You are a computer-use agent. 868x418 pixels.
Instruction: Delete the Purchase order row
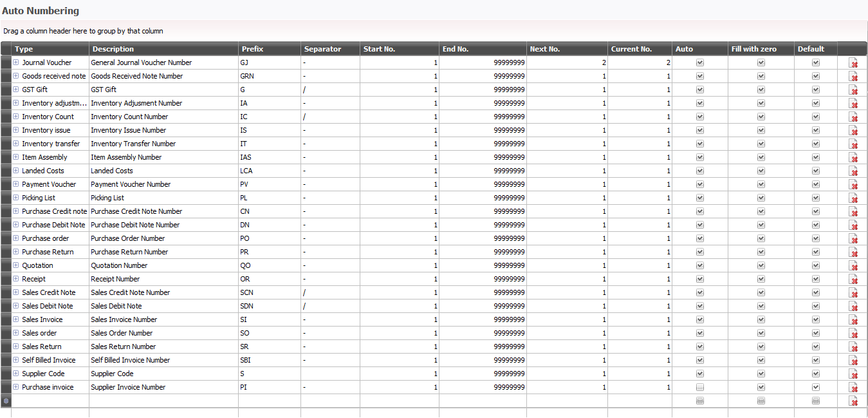coord(854,239)
